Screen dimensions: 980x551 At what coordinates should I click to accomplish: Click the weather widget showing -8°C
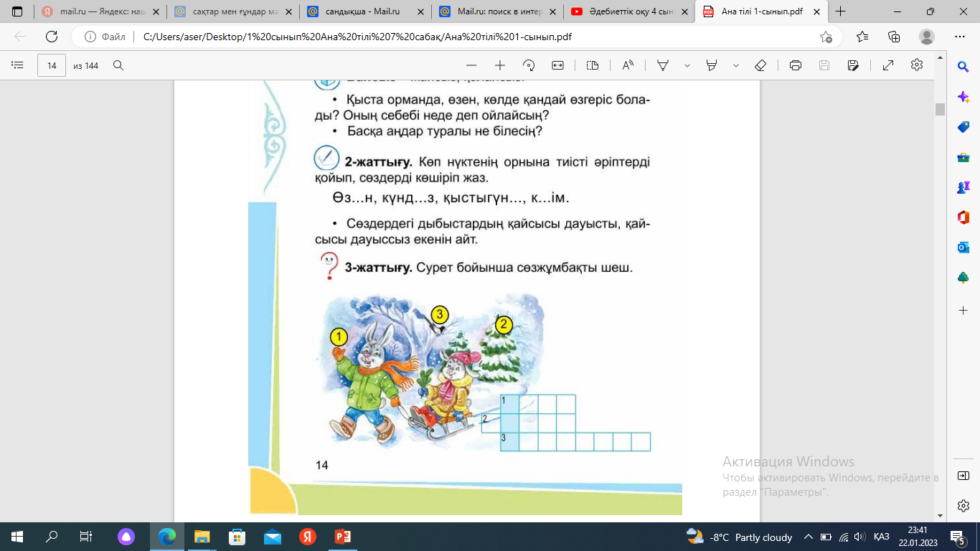point(739,537)
